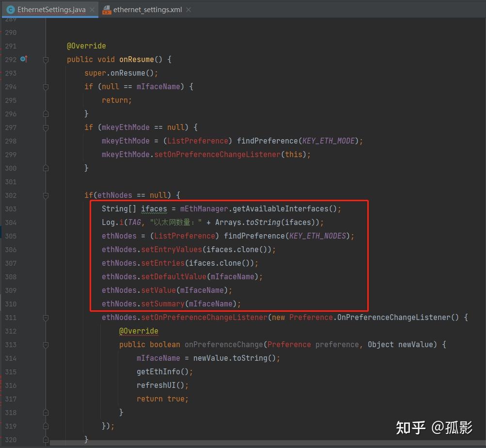Click the fold end marker beside line 300
Image resolution: width=486 pixels, height=448 pixels.
(x=45, y=168)
